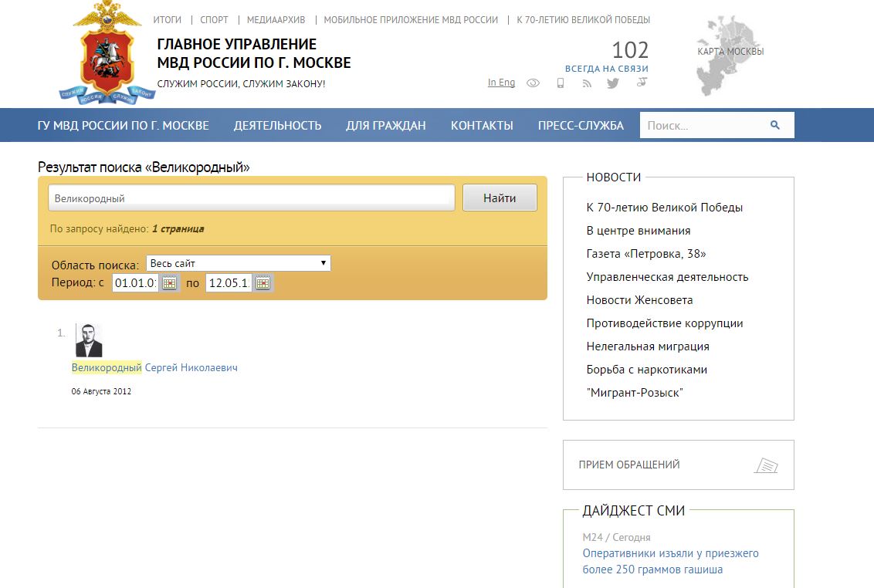This screenshot has height=588, width=874.
Task: Click the header Поиск... input field
Action: coord(705,126)
